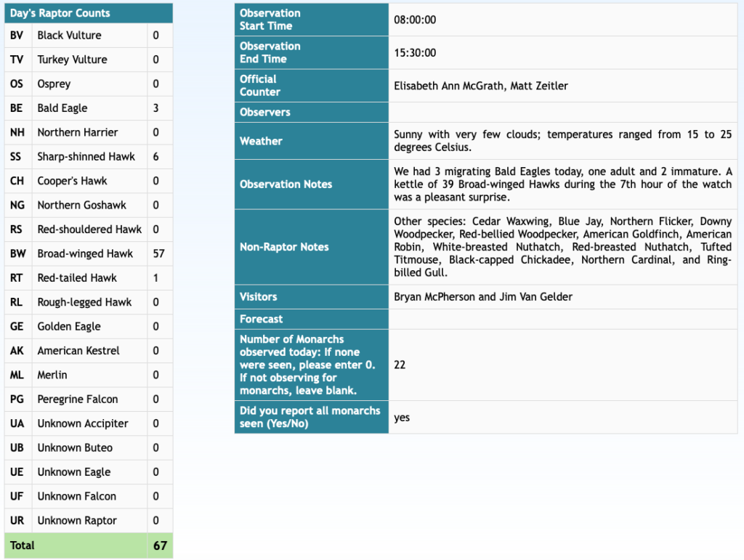Screen dimensions: 744x560
Task: Select the OS species code
Action: coord(17,84)
